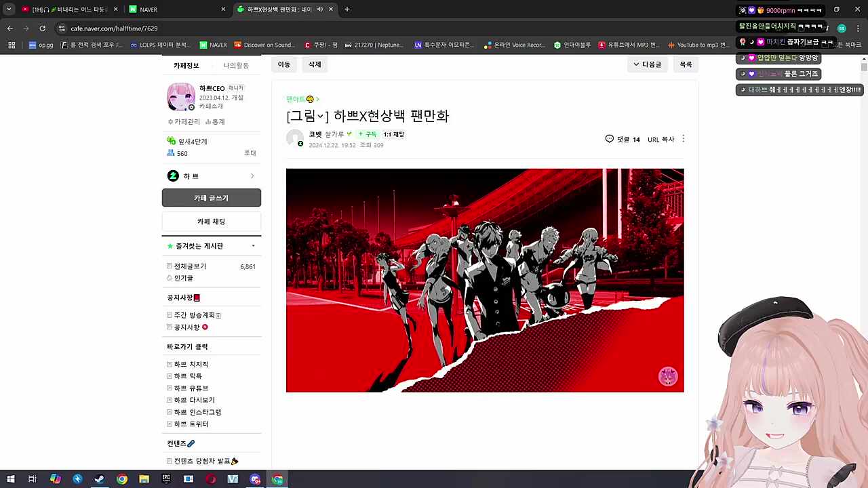Open Task View on the taskbar
The image size is (868, 488).
(33, 479)
